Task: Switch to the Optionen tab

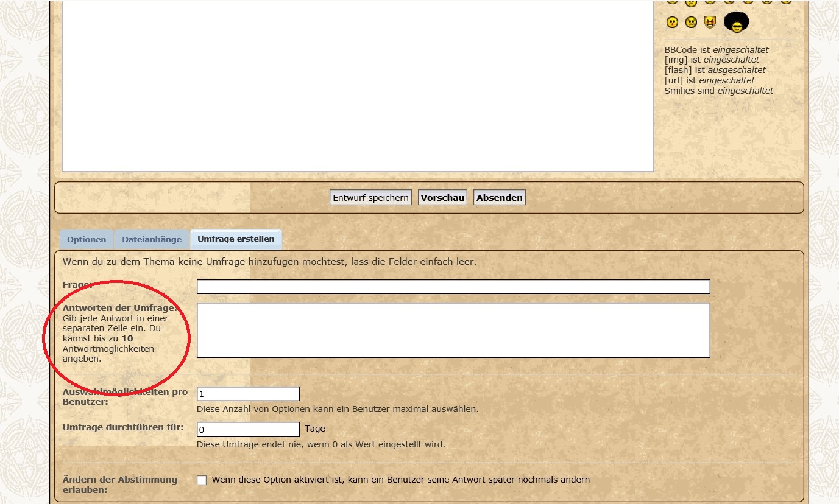Action: coord(87,239)
